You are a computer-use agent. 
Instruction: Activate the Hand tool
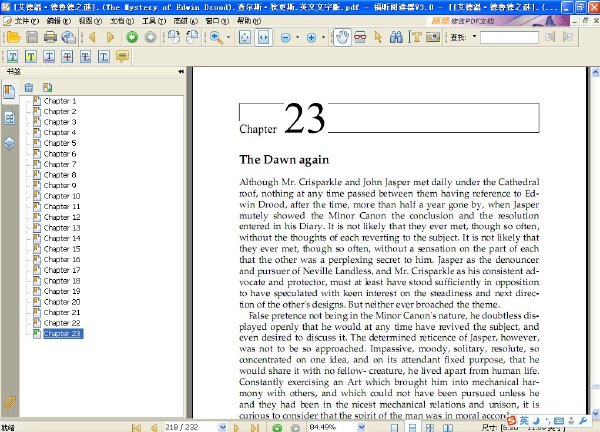point(342,37)
